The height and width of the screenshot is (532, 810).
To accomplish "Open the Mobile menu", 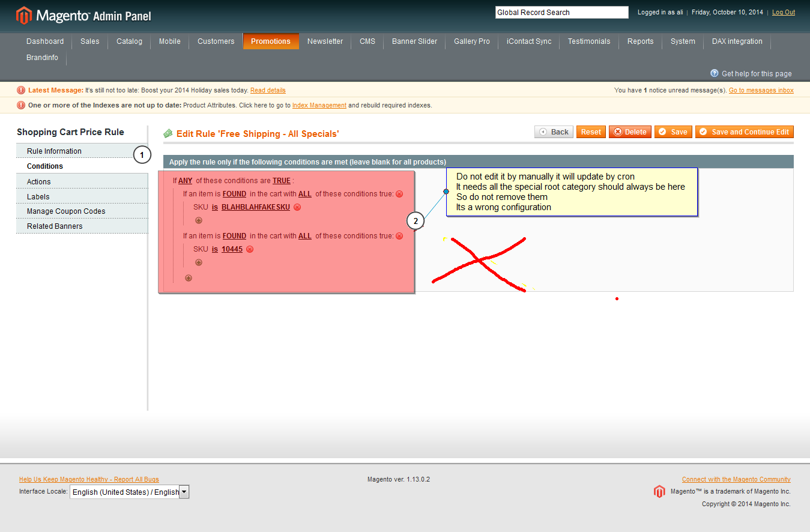I will click(170, 41).
